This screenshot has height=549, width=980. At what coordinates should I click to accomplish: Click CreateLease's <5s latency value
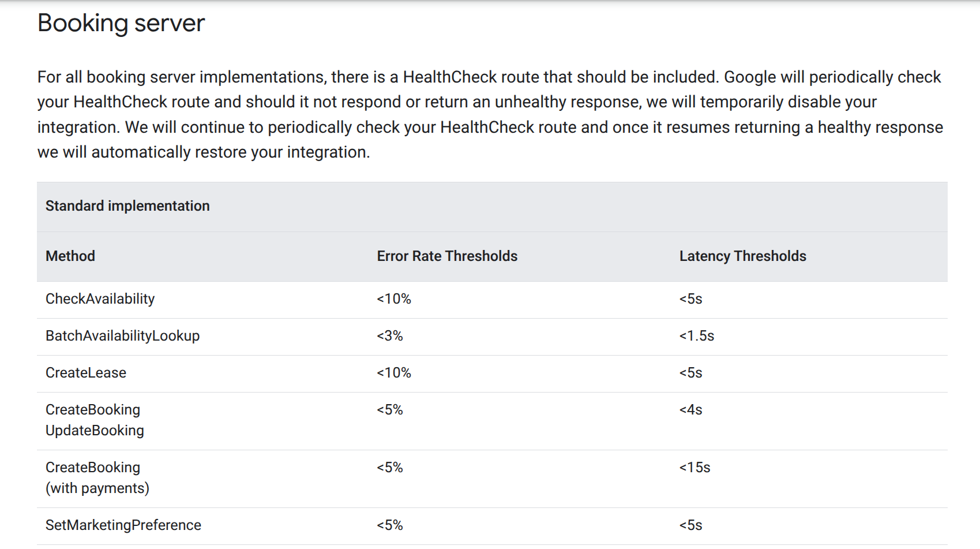[x=691, y=373]
